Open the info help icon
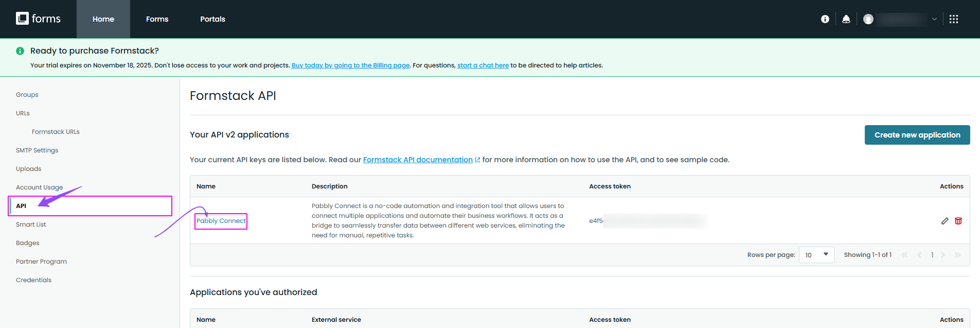Screen dimensions: 980x328 point(825,19)
